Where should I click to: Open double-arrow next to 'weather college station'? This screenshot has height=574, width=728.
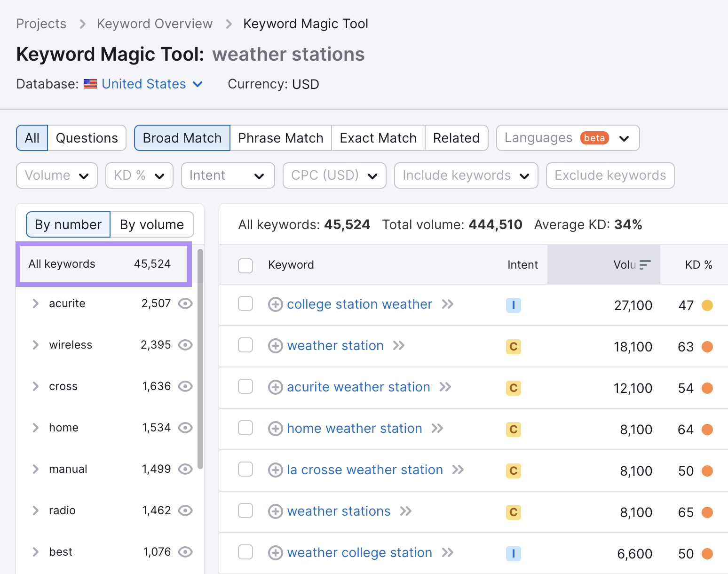tap(448, 553)
